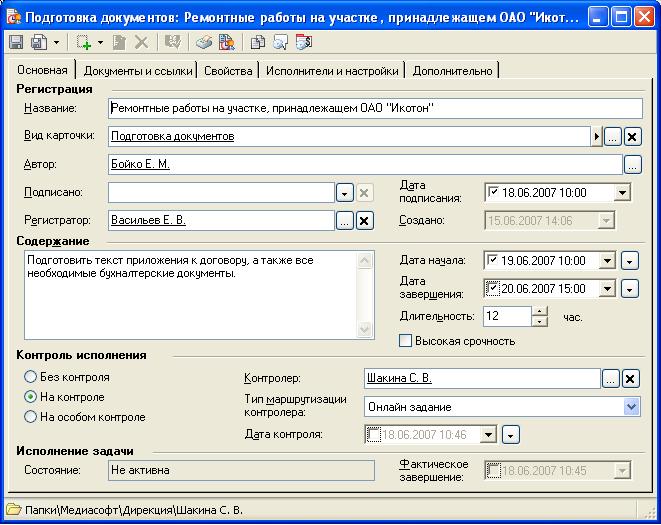Image resolution: width=661 pixels, height=525 pixels.
Task: Click the empty Подписано field
Action: (x=221, y=193)
